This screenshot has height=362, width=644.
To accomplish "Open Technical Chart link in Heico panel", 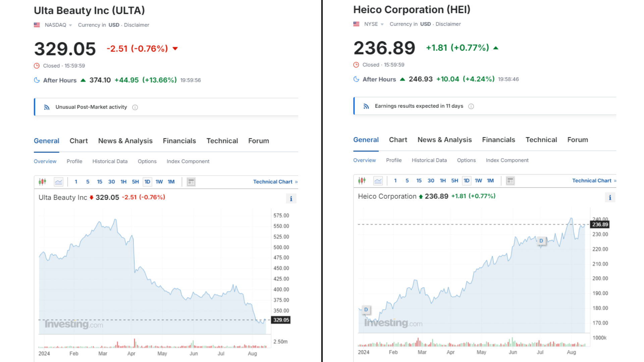I will pos(594,181).
